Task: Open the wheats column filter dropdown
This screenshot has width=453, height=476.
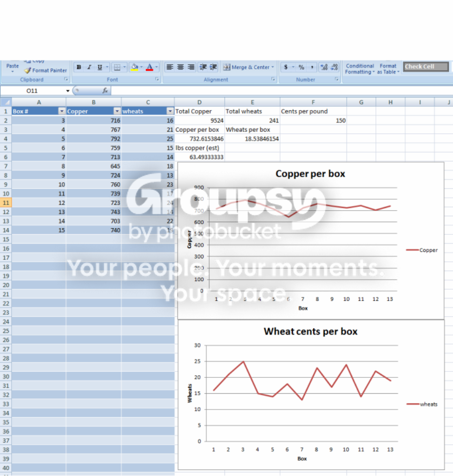Action: point(170,111)
